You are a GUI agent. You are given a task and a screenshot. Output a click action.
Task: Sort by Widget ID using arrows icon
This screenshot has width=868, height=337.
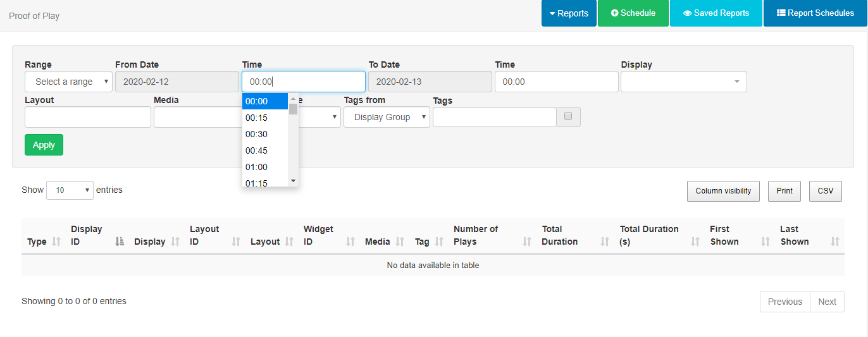350,242
